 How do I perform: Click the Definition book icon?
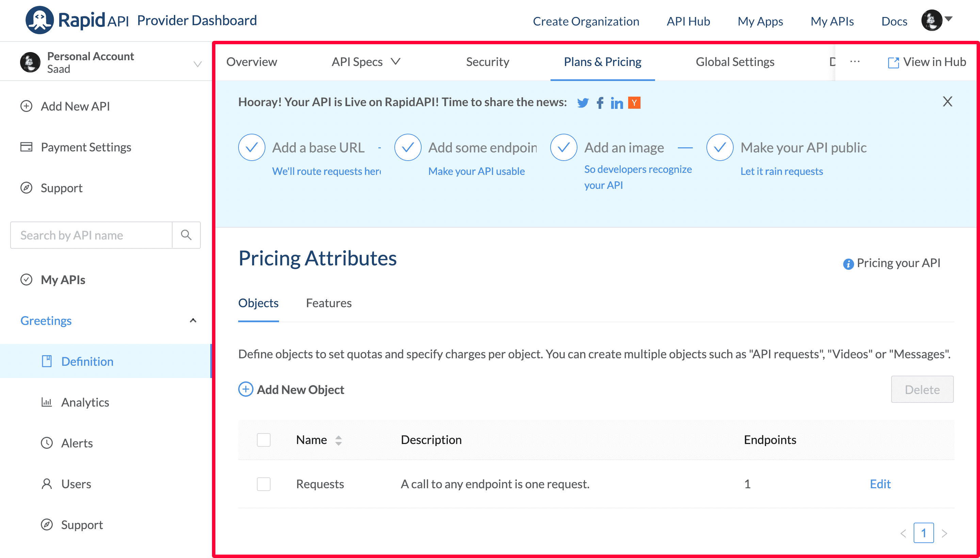coord(47,361)
